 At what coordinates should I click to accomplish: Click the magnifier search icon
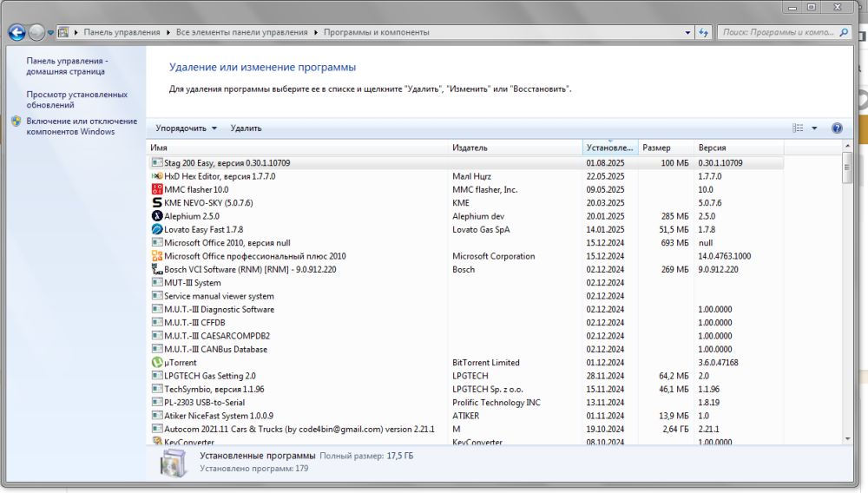pyautogui.click(x=844, y=32)
